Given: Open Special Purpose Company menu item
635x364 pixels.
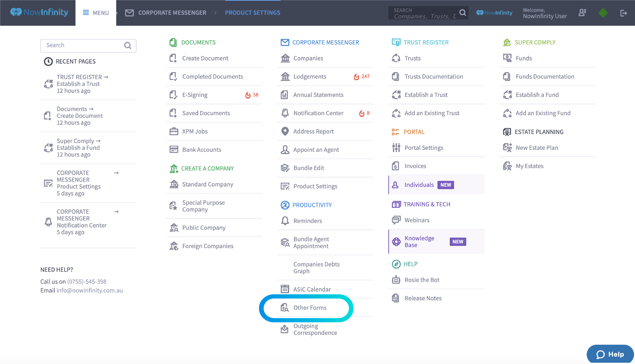Looking at the screenshot, I should [x=214, y=206].
